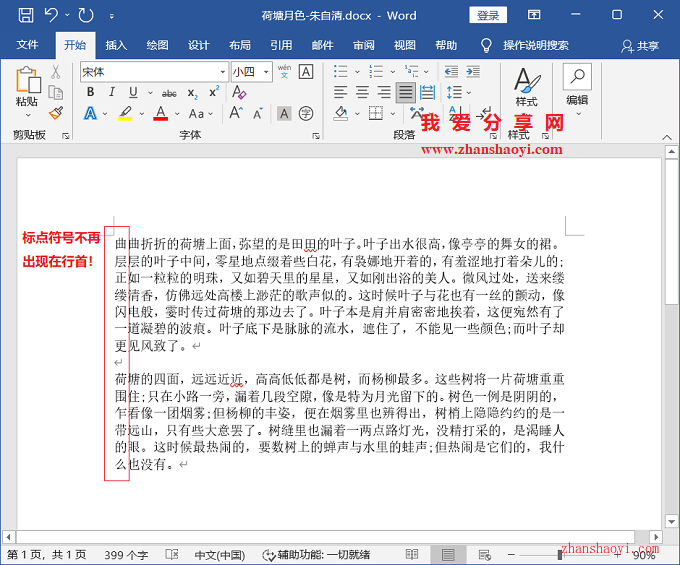Screen dimensions: 680x565
Task: Open the Quick Access Toolbar customize arrow
Action: tap(111, 16)
